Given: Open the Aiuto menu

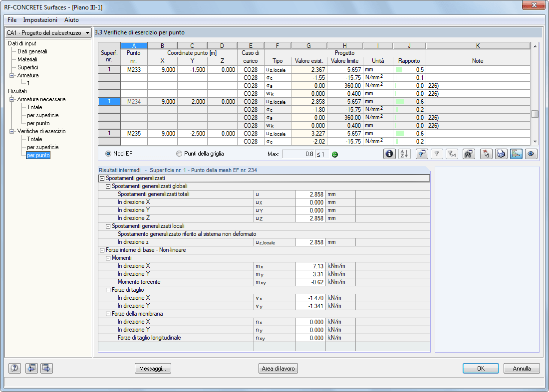Looking at the screenshot, I should click(71, 20).
